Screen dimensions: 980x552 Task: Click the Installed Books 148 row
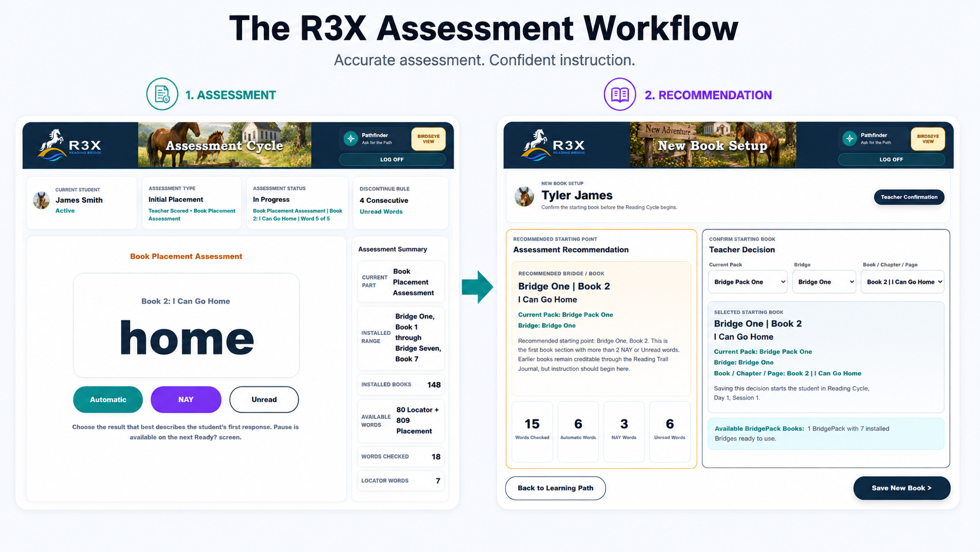tap(401, 385)
